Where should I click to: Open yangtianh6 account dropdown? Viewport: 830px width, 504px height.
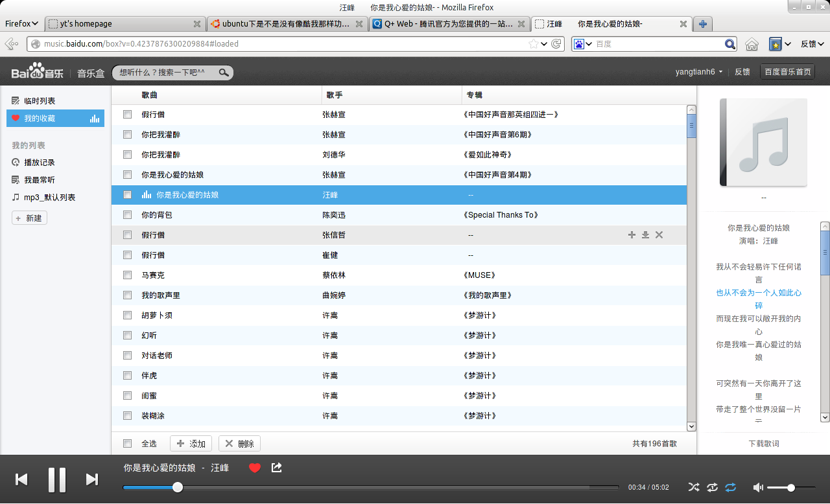coord(699,72)
